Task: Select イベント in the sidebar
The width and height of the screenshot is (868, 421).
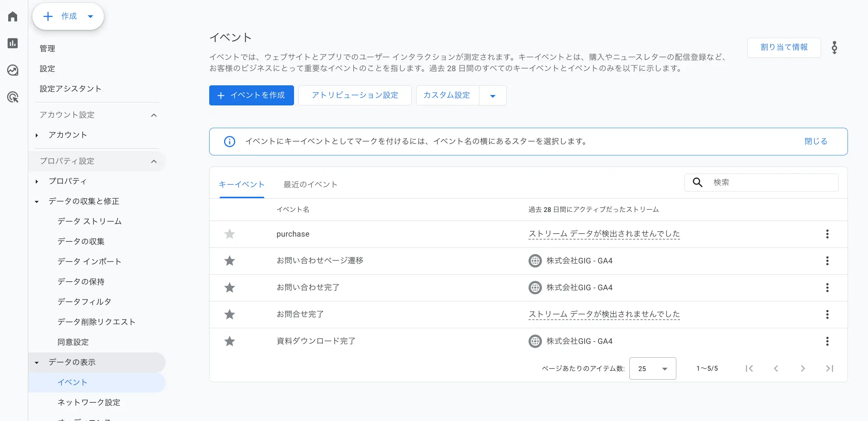Action: 97,382
